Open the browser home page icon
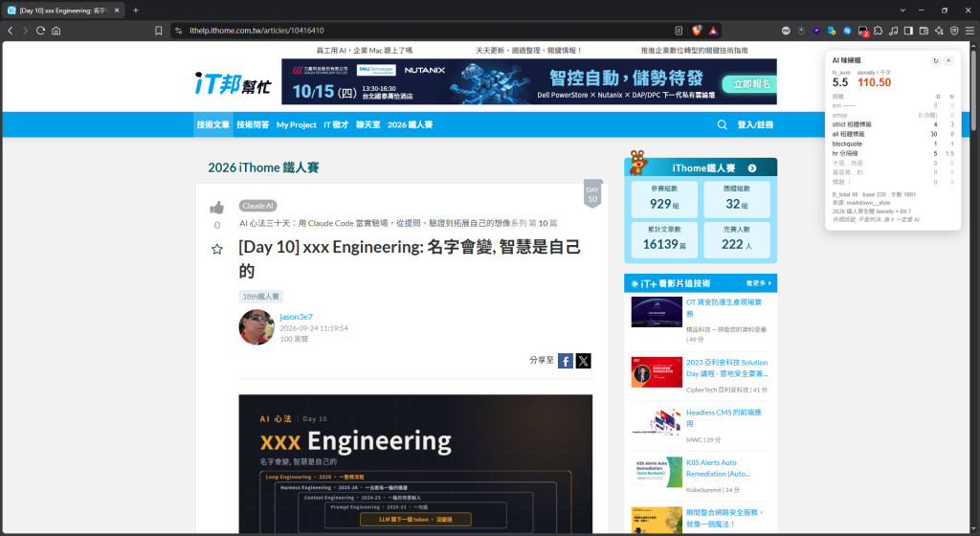Viewport: 980px width, 536px height. click(56, 30)
